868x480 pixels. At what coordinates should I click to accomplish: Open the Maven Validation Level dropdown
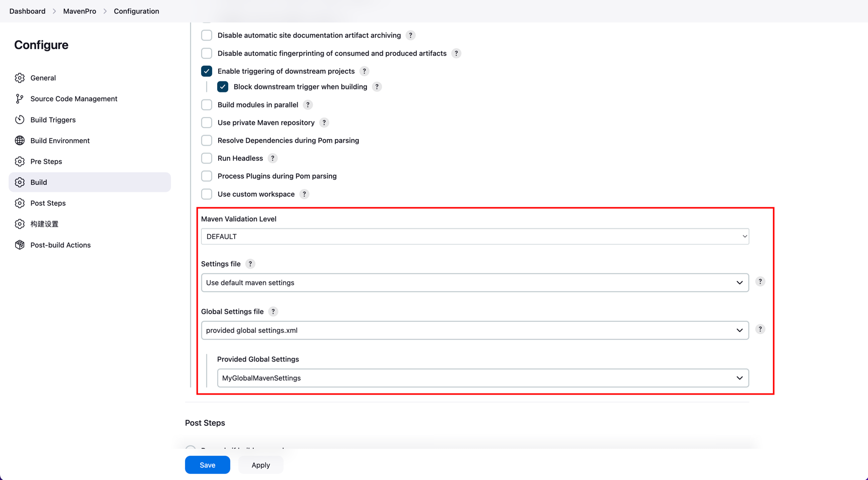474,236
